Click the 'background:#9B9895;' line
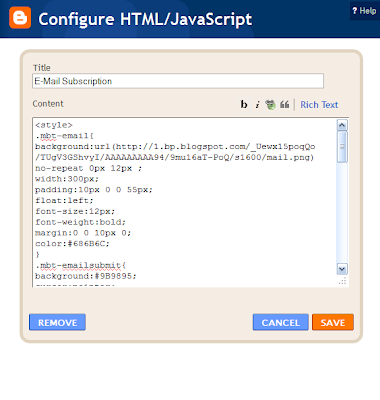Image resolution: width=380 pixels, height=400 pixels. (86, 276)
